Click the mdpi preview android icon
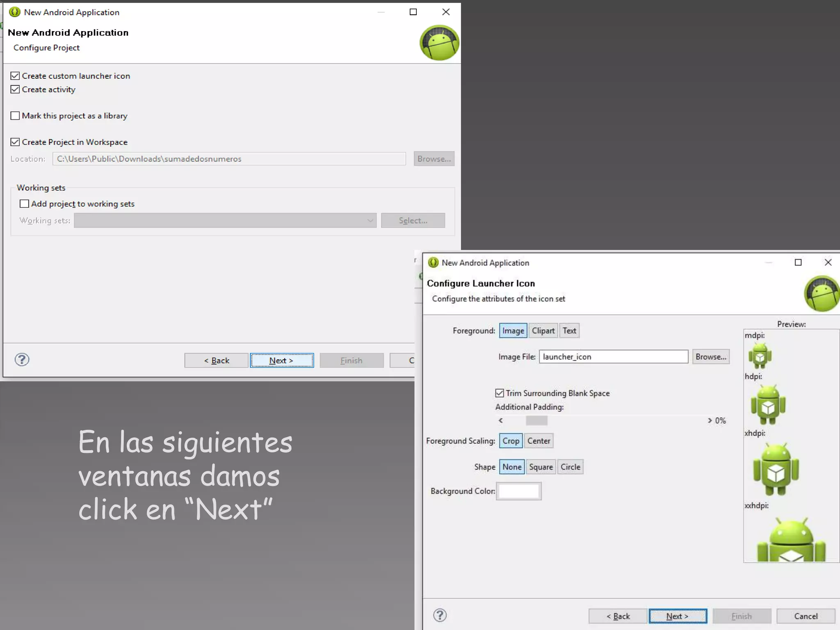 760,356
